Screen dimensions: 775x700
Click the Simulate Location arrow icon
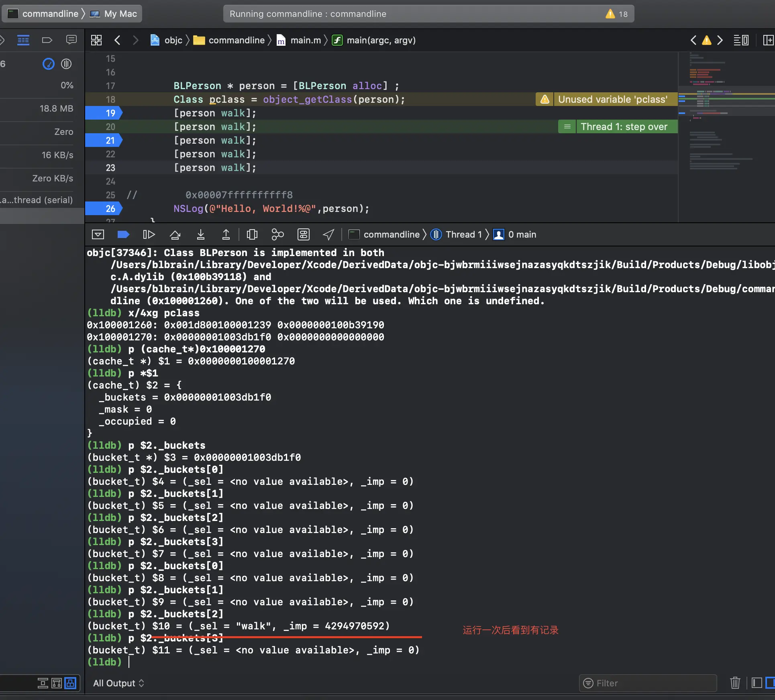coord(328,234)
